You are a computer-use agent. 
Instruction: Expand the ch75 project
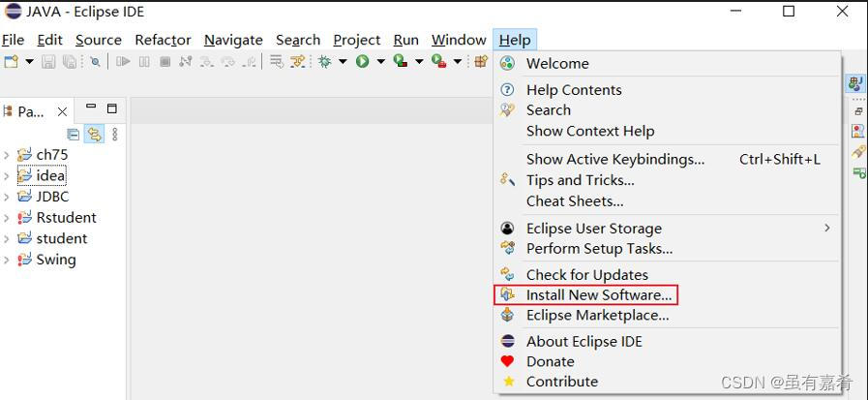(7, 155)
